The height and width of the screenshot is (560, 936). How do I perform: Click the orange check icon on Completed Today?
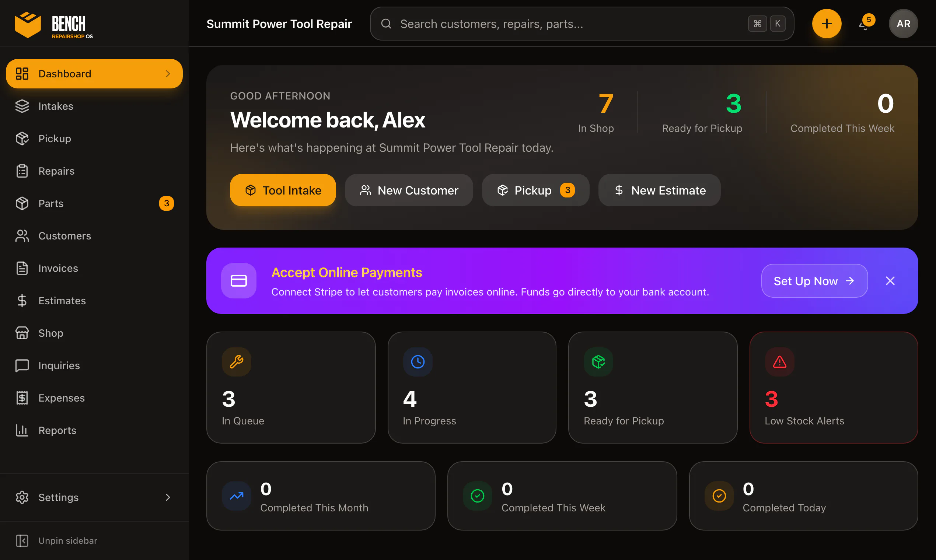(x=719, y=496)
